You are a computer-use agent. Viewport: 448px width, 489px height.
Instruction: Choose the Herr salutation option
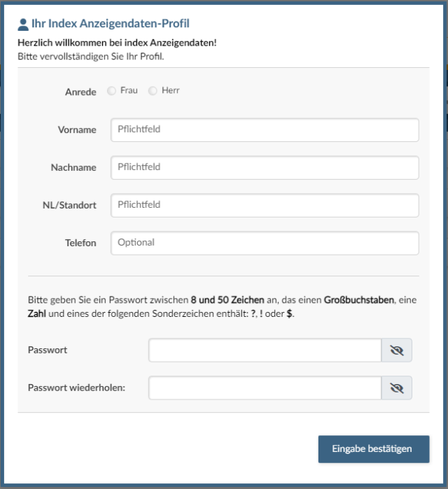pos(153,91)
